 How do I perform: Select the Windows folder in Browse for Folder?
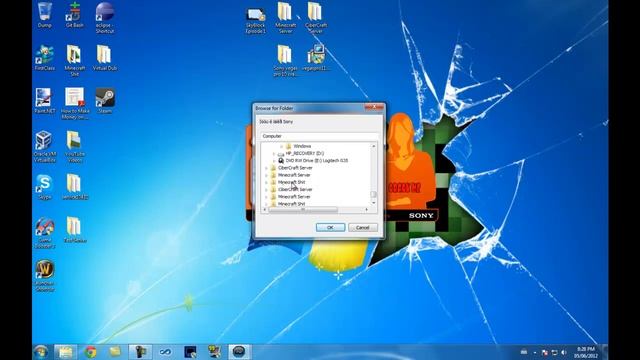click(302, 146)
